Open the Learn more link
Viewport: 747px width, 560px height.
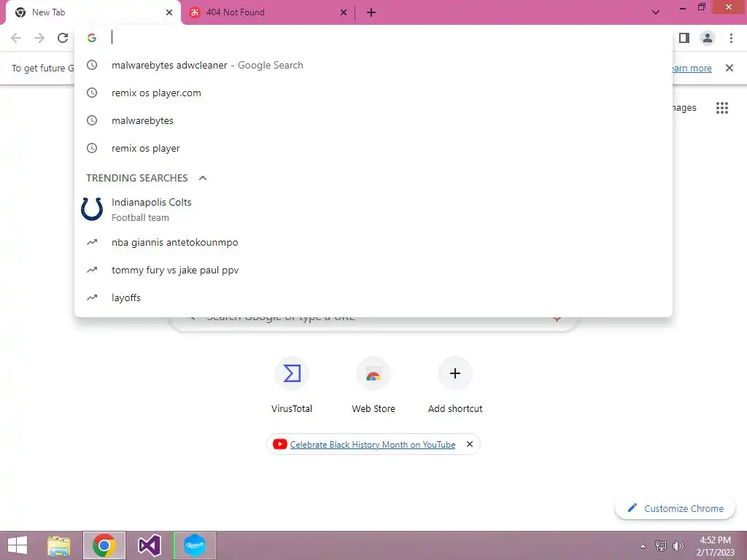click(x=692, y=68)
